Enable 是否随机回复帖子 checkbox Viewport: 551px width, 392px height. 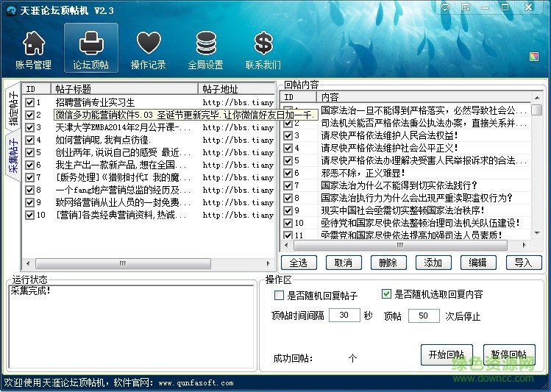point(279,295)
